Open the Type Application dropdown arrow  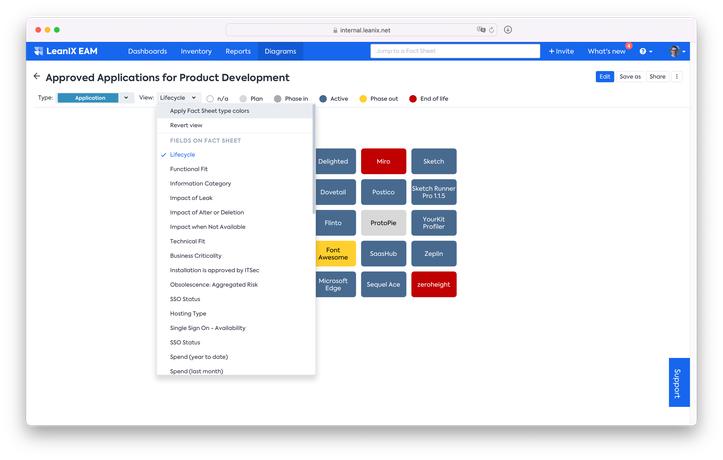tap(126, 98)
